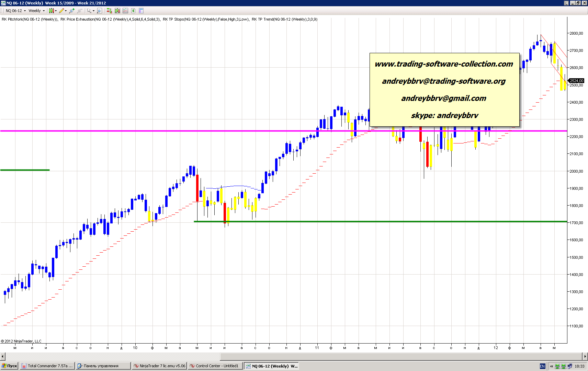Click the Zoom In magnifier icon
Viewport: 588px width, 371px height.
click(x=71, y=11)
